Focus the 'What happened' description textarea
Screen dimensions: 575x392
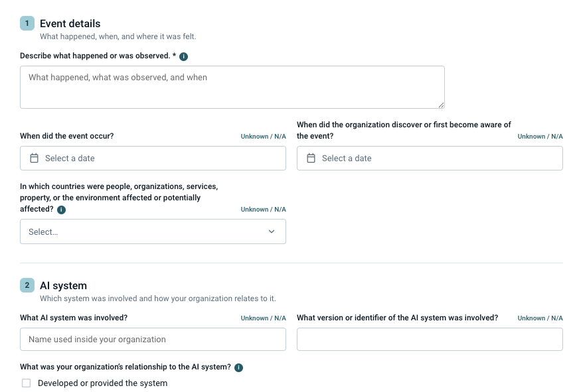(232, 87)
